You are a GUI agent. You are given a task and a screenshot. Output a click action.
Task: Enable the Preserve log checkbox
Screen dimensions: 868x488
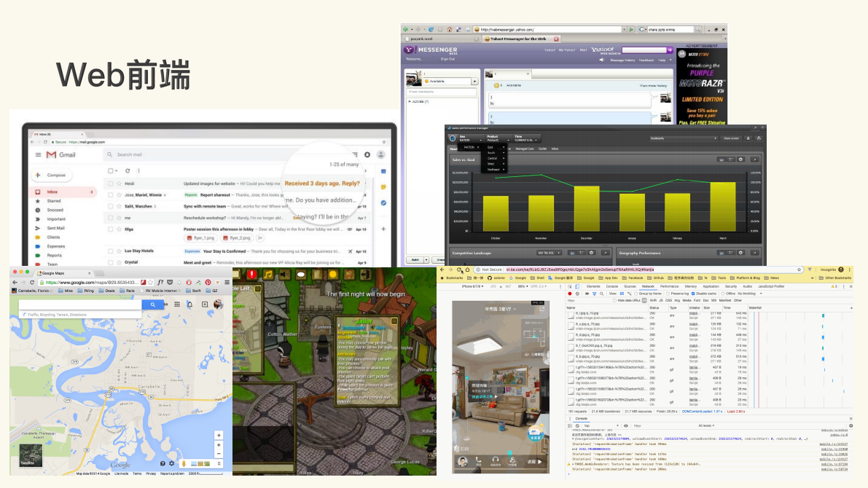669,294
